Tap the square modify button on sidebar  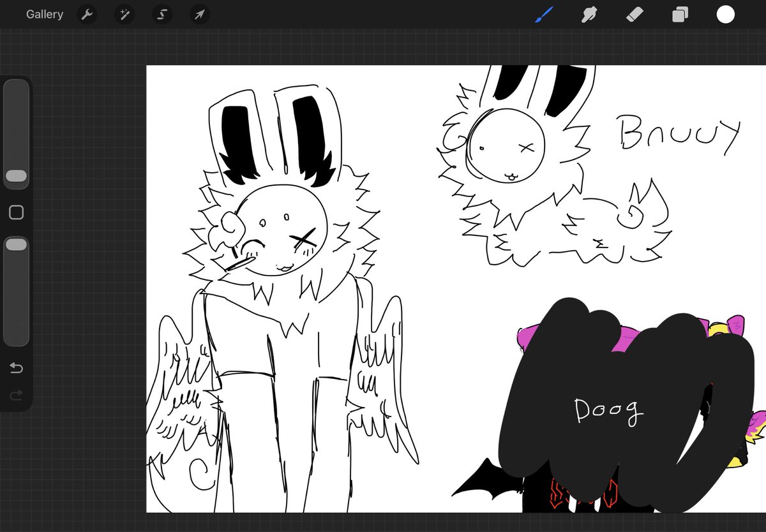(x=16, y=212)
